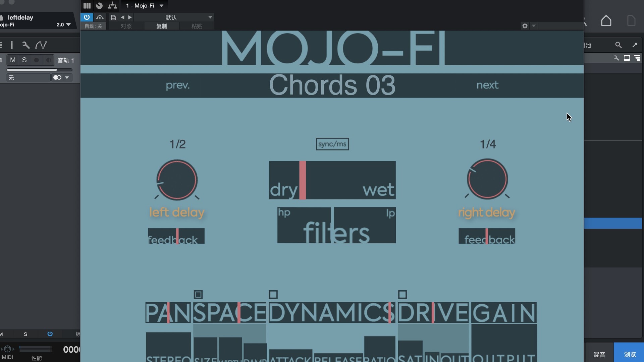Expand arrow next to the gear icon
Screen dimensions: 644x362
click(x=534, y=26)
